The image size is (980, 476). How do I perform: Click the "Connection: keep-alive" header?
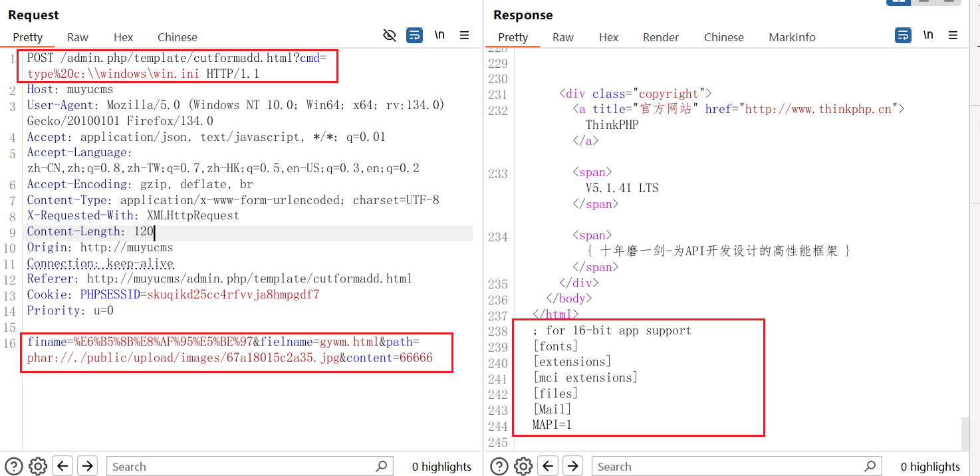point(100,263)
